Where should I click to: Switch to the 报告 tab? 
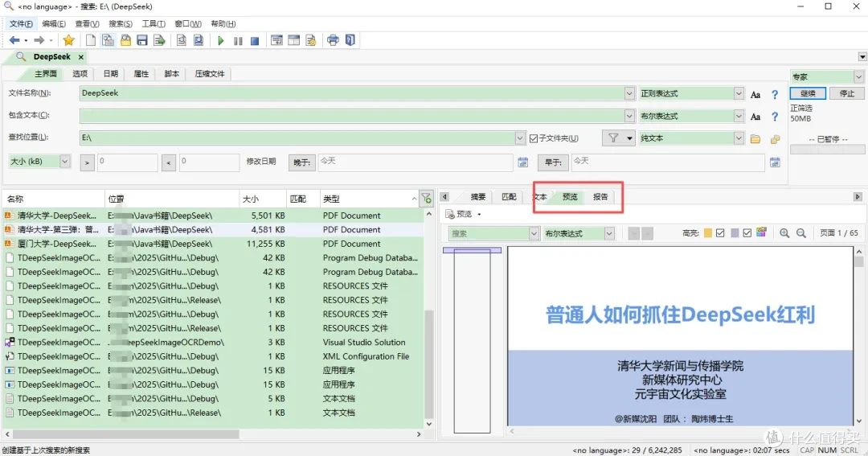pyautogui.click(x=600, y=197)
